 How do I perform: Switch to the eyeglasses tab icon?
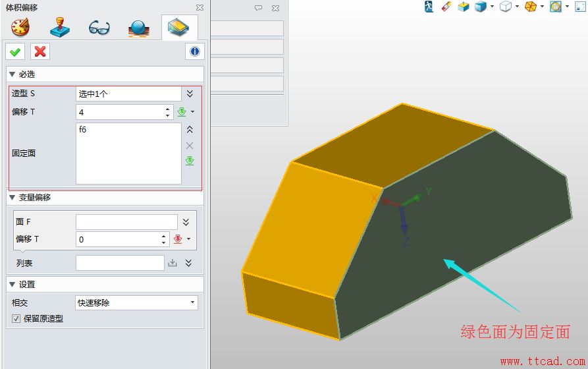99,28
